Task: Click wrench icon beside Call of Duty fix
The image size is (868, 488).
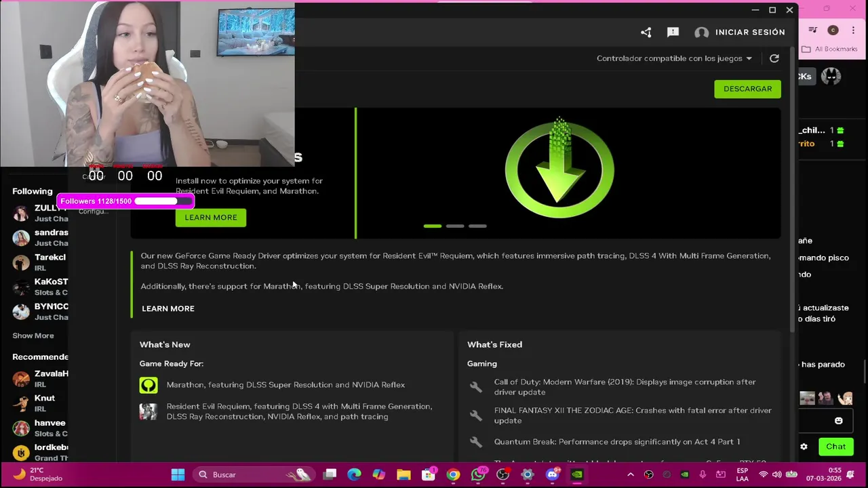Action: click(476, 387)
